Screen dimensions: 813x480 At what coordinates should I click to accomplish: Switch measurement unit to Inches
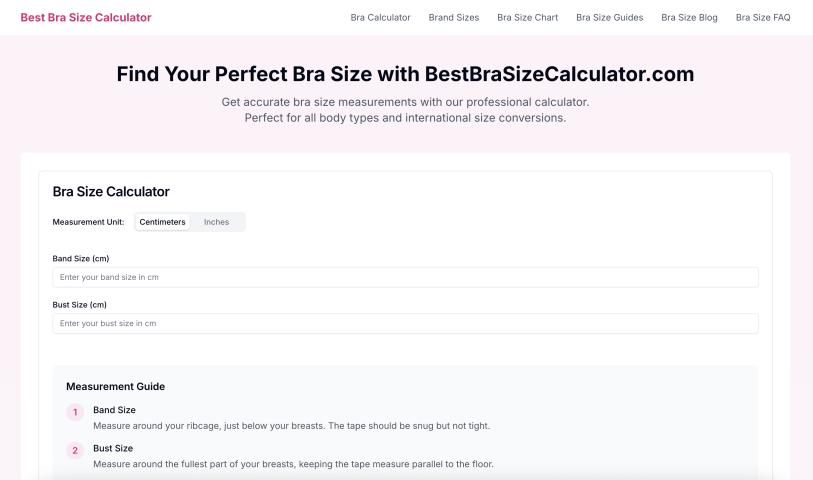(x=216, y=222)
